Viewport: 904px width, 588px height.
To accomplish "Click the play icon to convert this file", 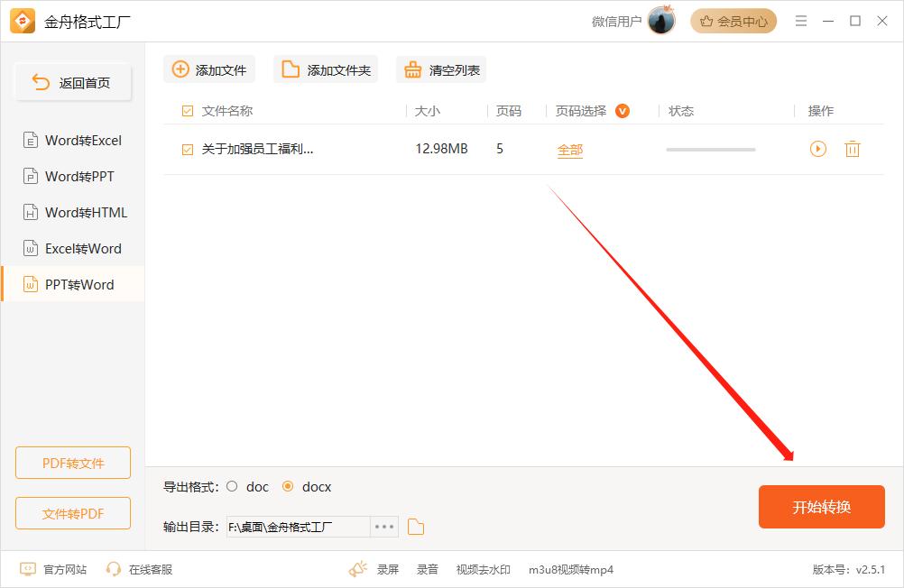I will click(817, 149).
